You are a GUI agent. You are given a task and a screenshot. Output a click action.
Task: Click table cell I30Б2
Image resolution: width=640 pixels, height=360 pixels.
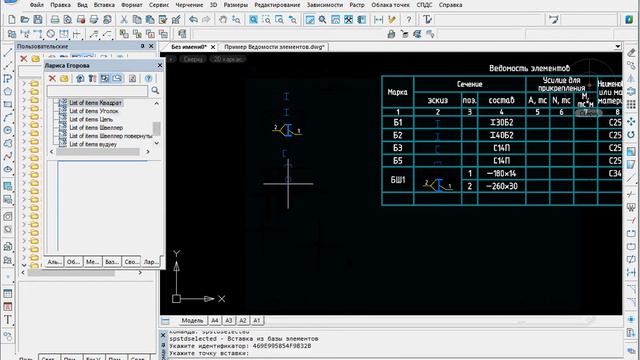point(502,122)
